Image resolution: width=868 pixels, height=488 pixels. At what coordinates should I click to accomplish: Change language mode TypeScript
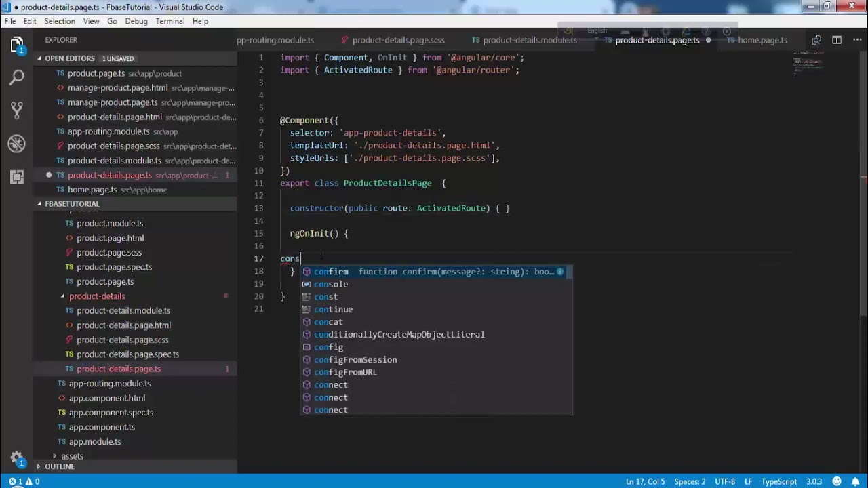[x=779, y=481]
